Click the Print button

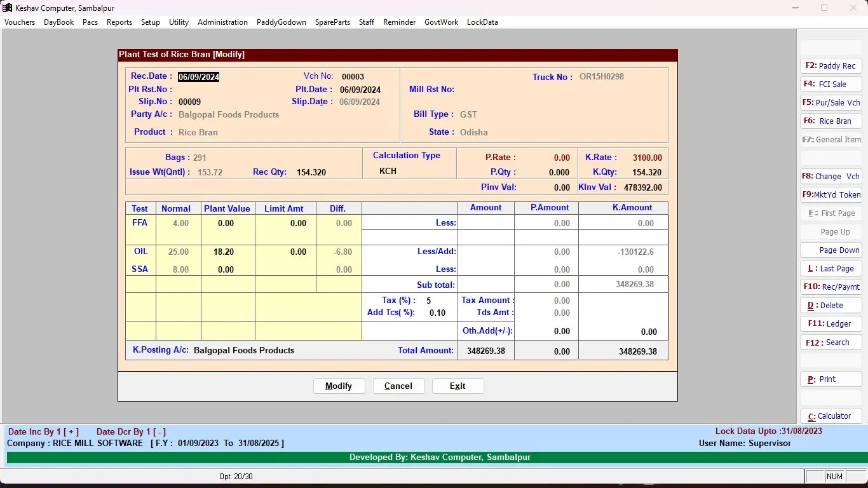tap(831, 379)
